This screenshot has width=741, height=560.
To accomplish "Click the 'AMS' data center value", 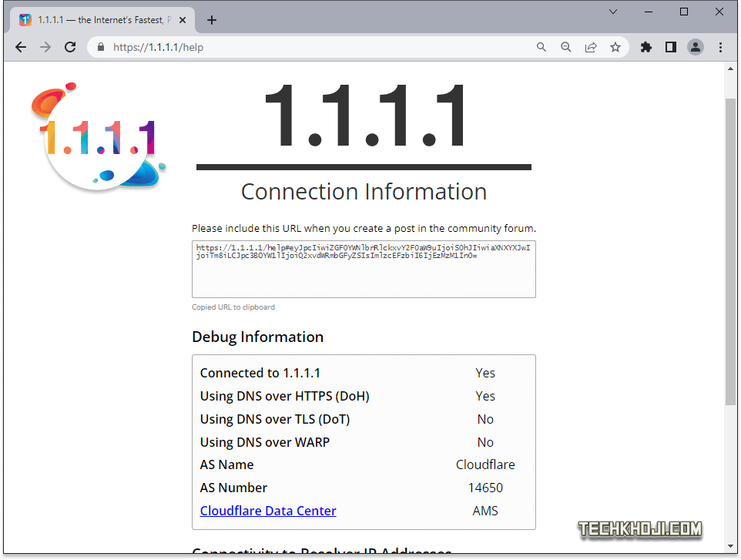I will tap(485, 511).
